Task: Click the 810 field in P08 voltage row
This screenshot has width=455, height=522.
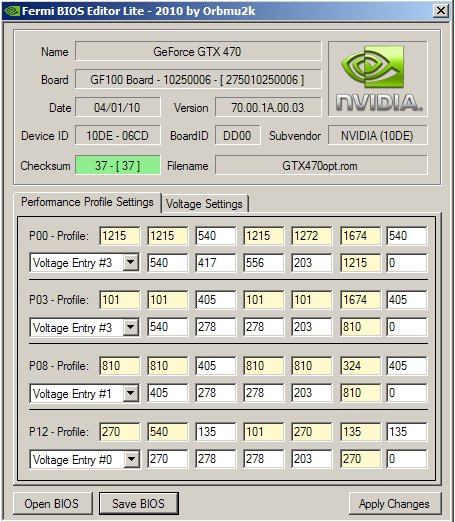Action: [x=360, y=393]
